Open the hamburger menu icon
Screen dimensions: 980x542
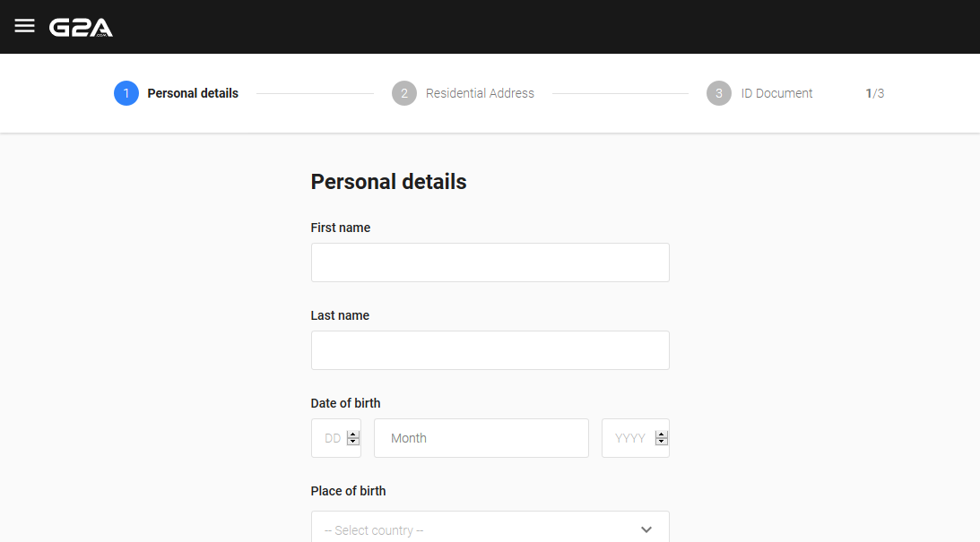coord(24,26)
